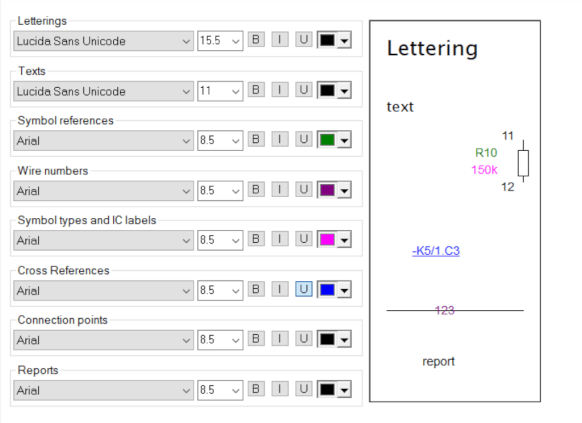Screen dimensions: 582x423
Task: Open Wire numbers font dropdown
Action: click(103, 191)
